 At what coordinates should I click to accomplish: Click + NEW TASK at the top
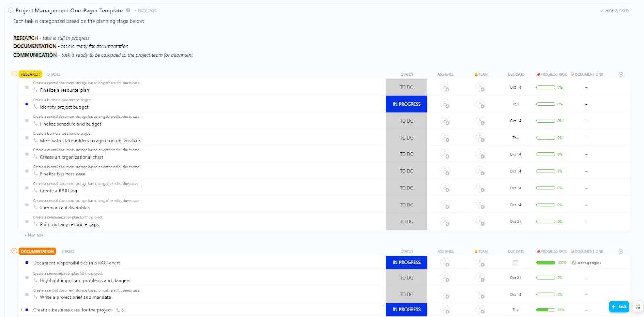tap(146, 10)
